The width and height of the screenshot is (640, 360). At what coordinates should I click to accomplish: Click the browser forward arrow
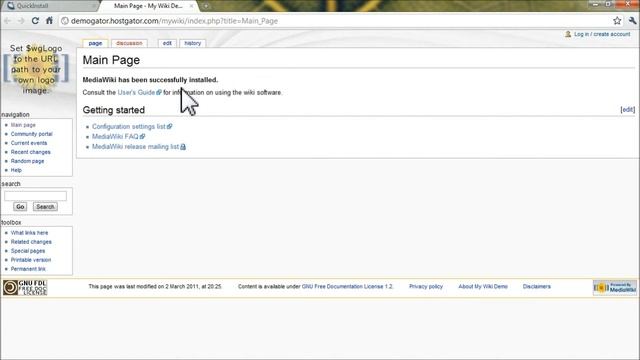[x=21, y=21]
